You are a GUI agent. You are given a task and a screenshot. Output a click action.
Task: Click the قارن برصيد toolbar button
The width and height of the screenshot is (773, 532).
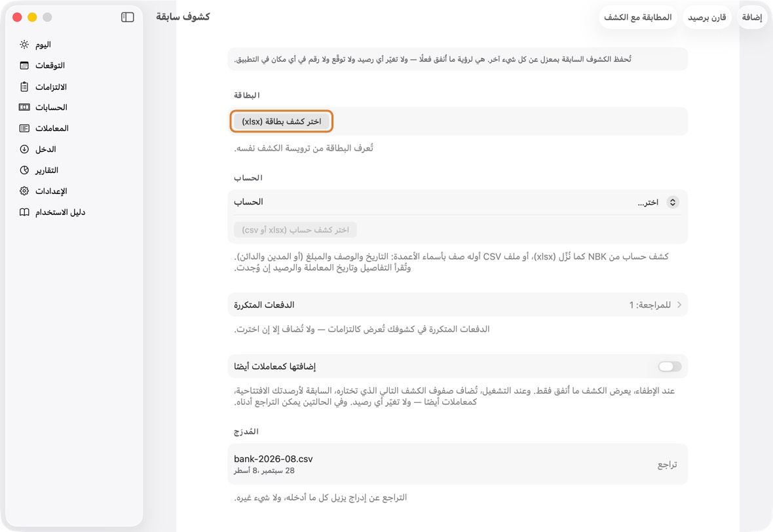coord(707,17)
